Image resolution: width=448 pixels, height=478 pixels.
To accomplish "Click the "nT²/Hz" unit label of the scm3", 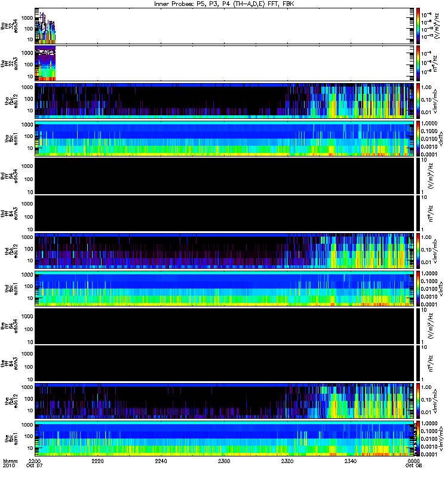I will click(x=431, y=363).
